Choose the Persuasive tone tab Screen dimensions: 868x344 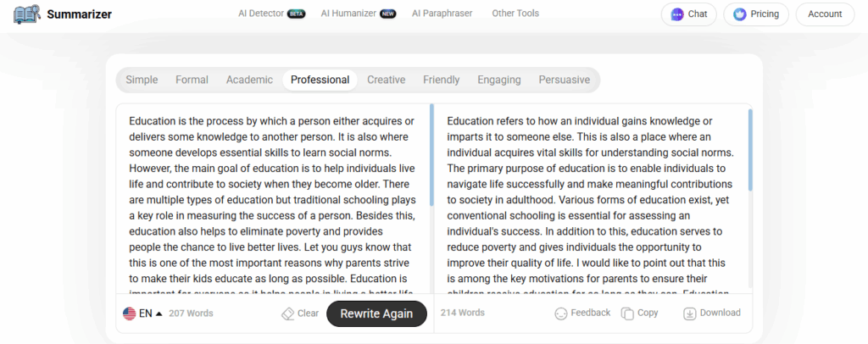pos(564,80)
